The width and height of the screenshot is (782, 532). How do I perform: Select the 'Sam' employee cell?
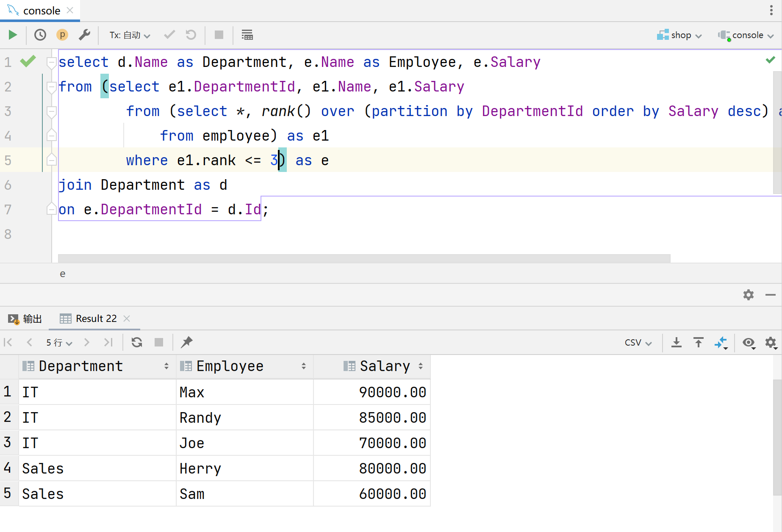[244, 494]
